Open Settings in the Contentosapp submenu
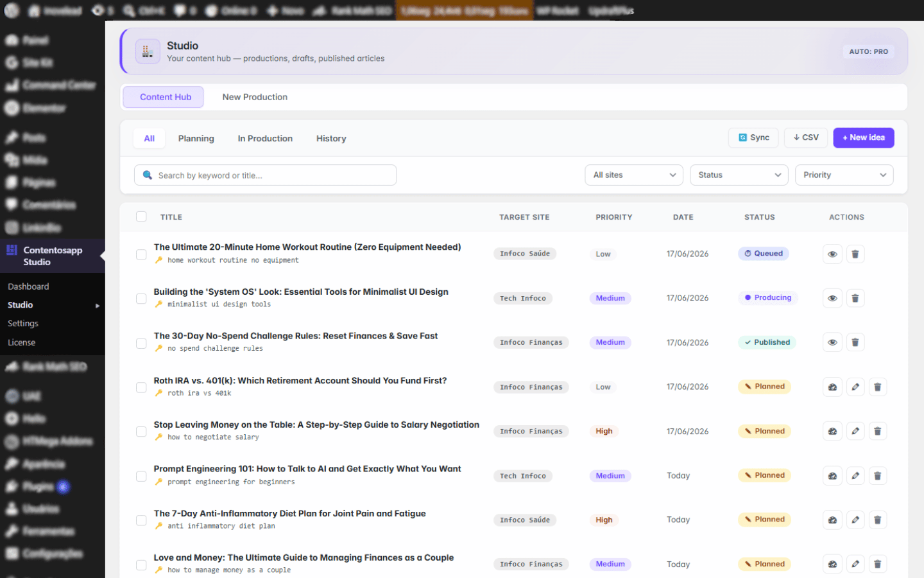The image size is (924, 578). 23,324
